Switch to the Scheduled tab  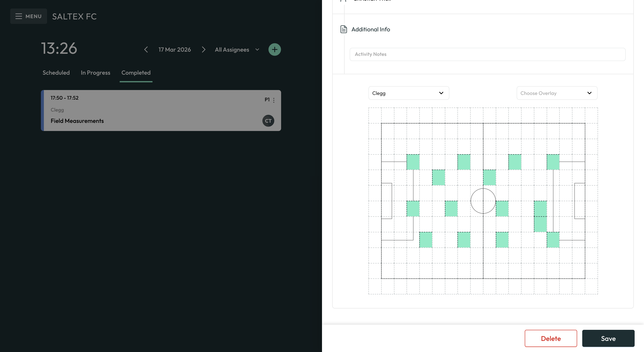[56, 73]
